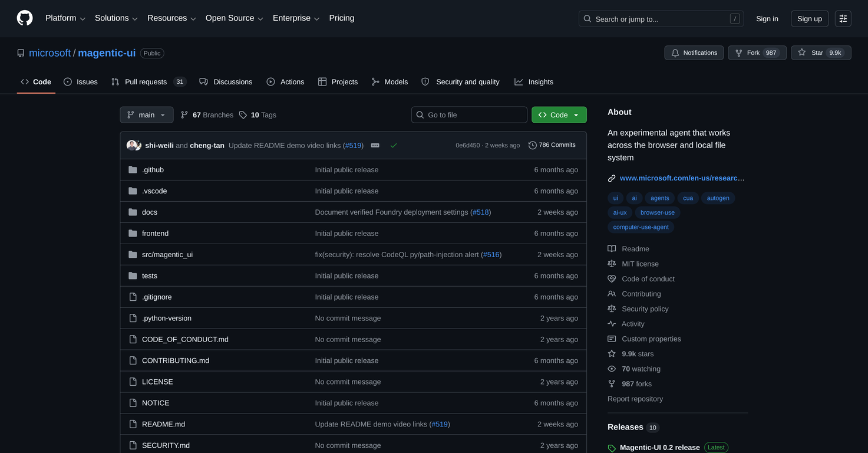The width and height of the screenshot is (868, 453).
Task: Open the autogen topic tag
Action: tap(718, 198)
